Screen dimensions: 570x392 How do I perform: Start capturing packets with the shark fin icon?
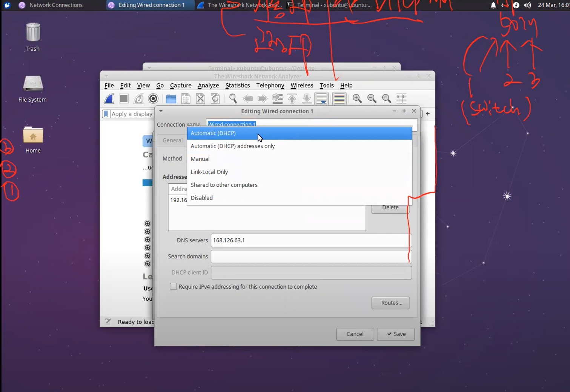coord(109,98)
